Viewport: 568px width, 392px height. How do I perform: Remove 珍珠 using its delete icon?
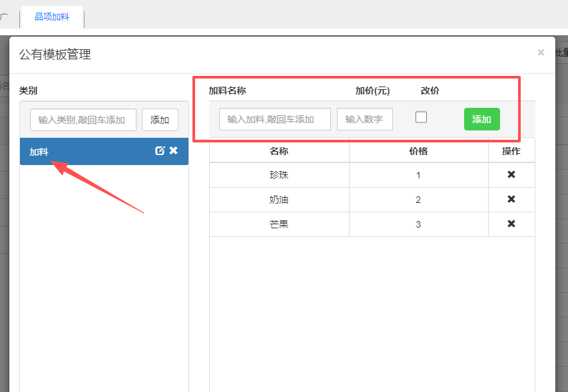click(511, 175)
